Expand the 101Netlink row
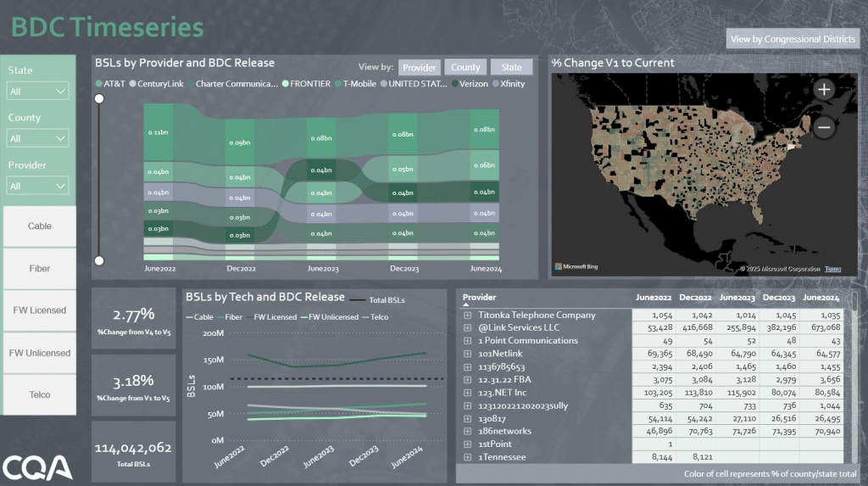Screen dimensions: 868x486 (468, 354)
